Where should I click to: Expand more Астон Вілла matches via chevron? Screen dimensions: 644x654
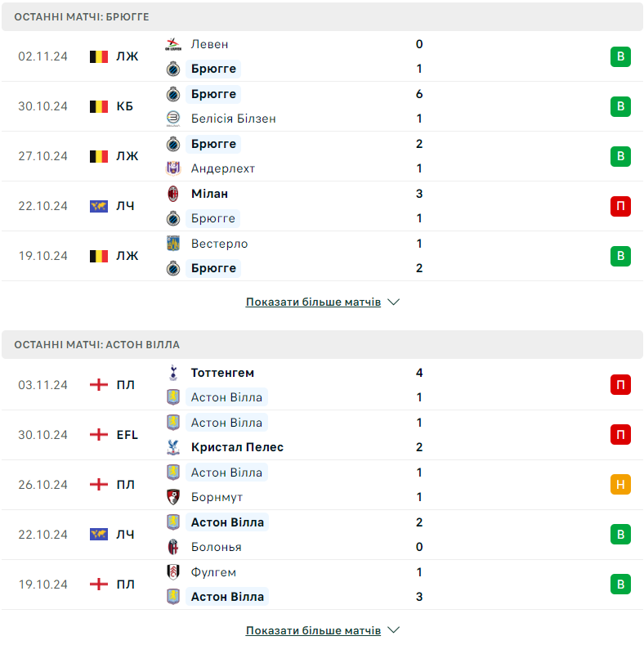point(394,630)
